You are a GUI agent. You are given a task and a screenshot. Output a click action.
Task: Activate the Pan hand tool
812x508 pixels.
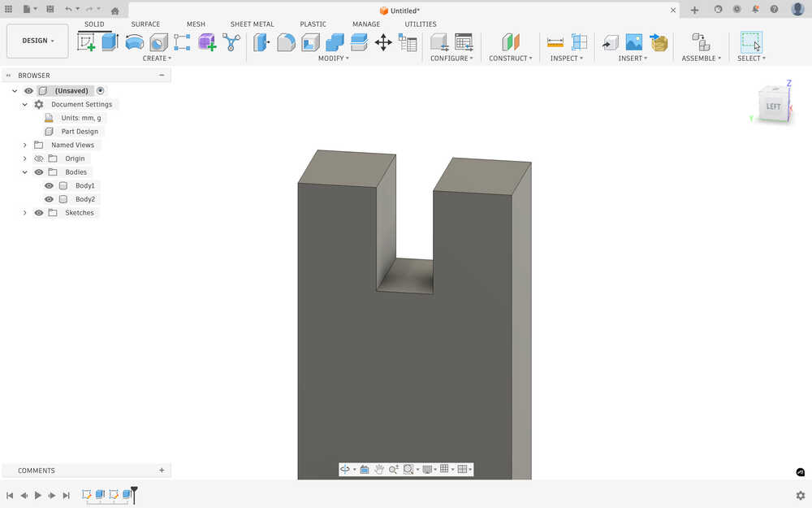[379, 469]
